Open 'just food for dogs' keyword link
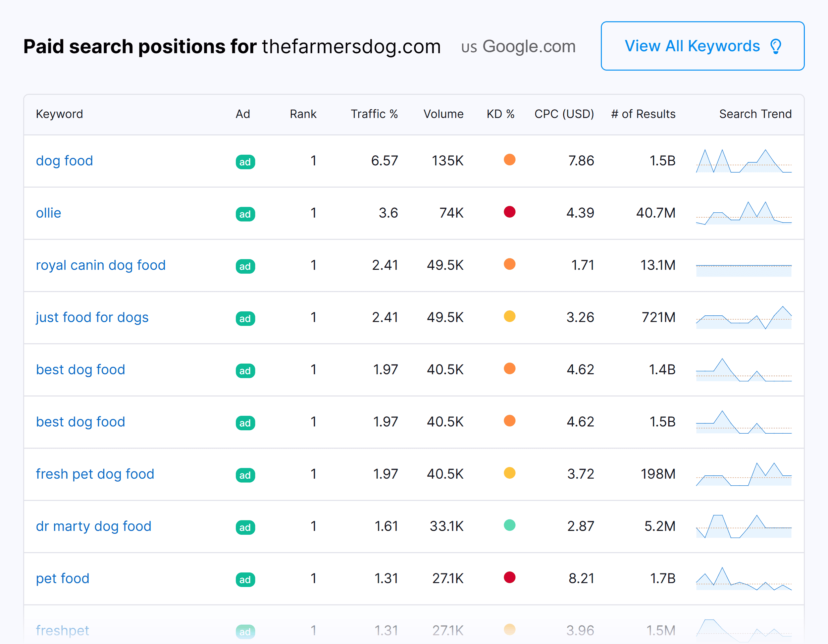The width and height of the screenshot is (828, 644). point(92,317)
